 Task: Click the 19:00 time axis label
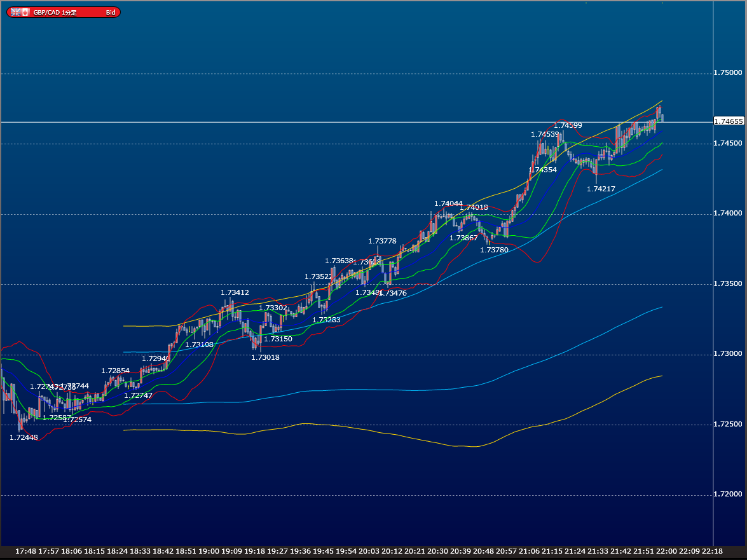pyautogui.click(x=209, y=552)
